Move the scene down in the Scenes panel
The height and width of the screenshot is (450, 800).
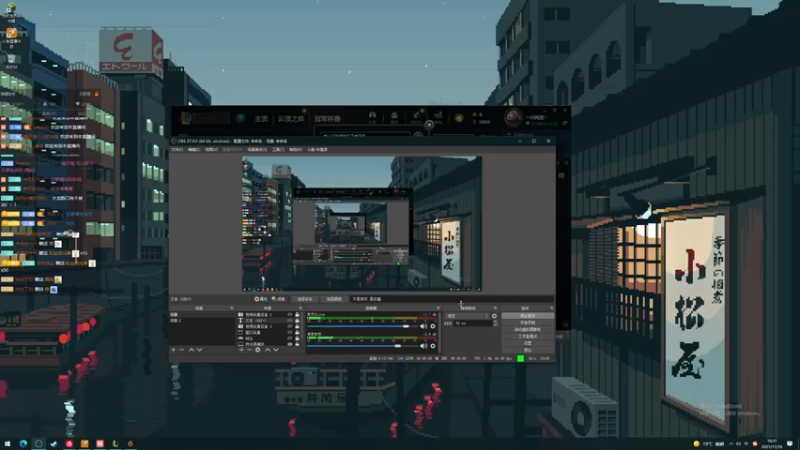[199, 349]
